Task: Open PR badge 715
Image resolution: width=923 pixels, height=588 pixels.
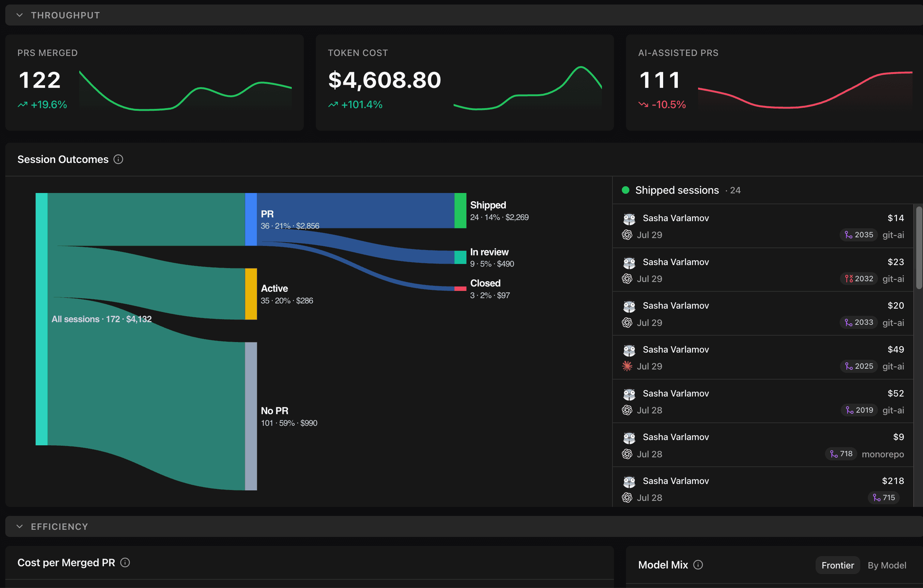Action: pyautogui.click(x=884, y=498)
